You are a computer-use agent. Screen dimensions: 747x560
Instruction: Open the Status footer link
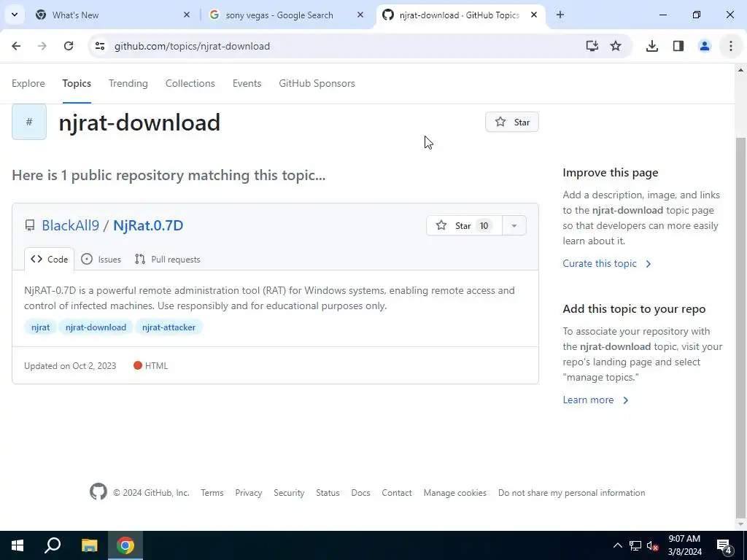[328, 493]
